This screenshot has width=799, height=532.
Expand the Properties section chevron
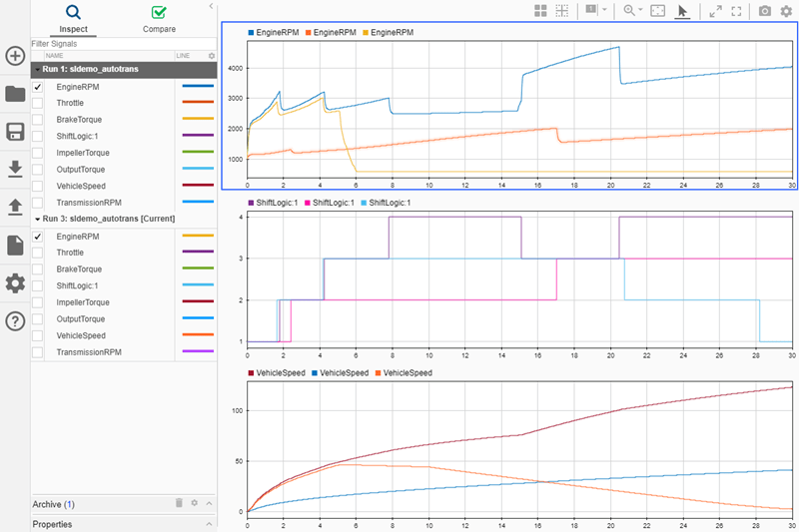pyautogui.click(x=210, y=524)
